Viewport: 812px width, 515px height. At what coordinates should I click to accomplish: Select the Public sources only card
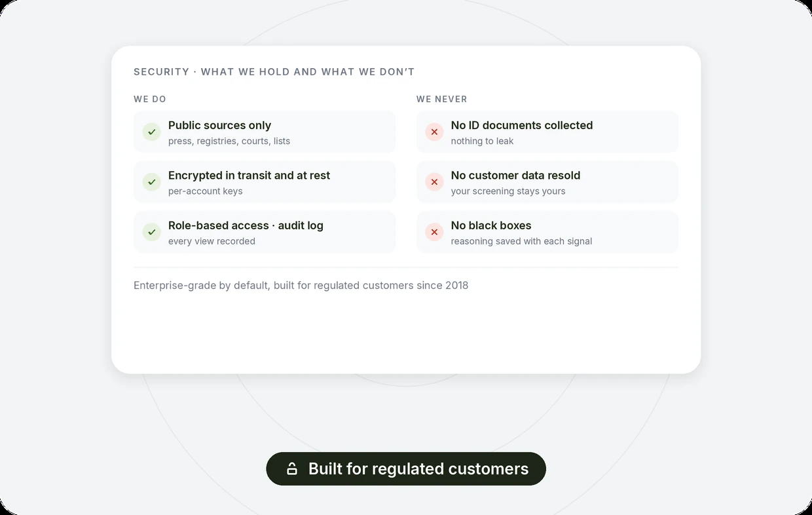pos(265,132)
